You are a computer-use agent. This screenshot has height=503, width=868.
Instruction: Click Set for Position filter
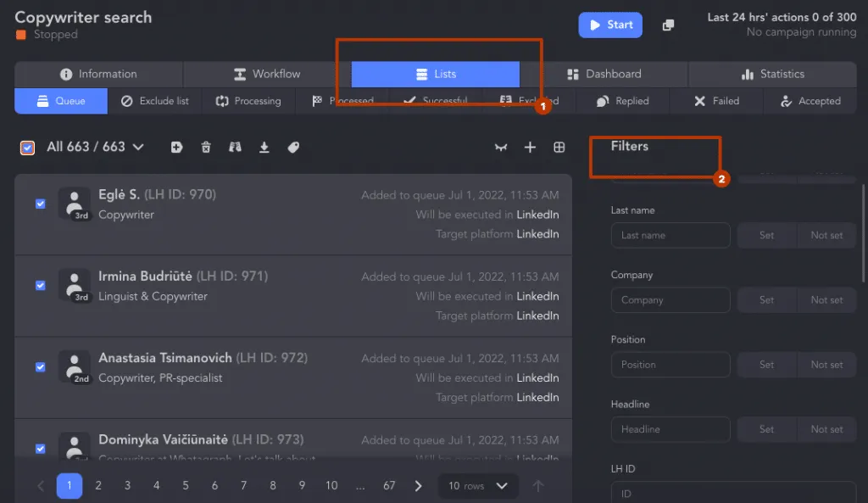[x=766, y=365]
